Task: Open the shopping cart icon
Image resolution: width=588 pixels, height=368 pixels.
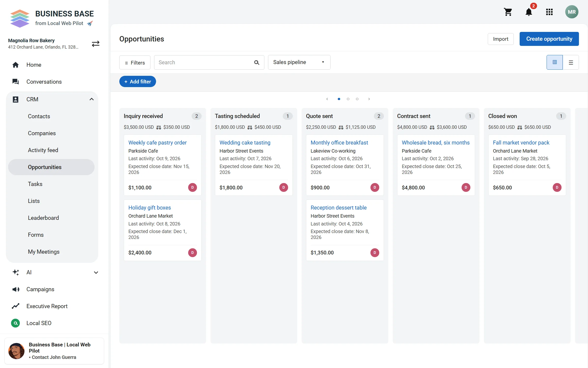Action: (x=508, y=12)
